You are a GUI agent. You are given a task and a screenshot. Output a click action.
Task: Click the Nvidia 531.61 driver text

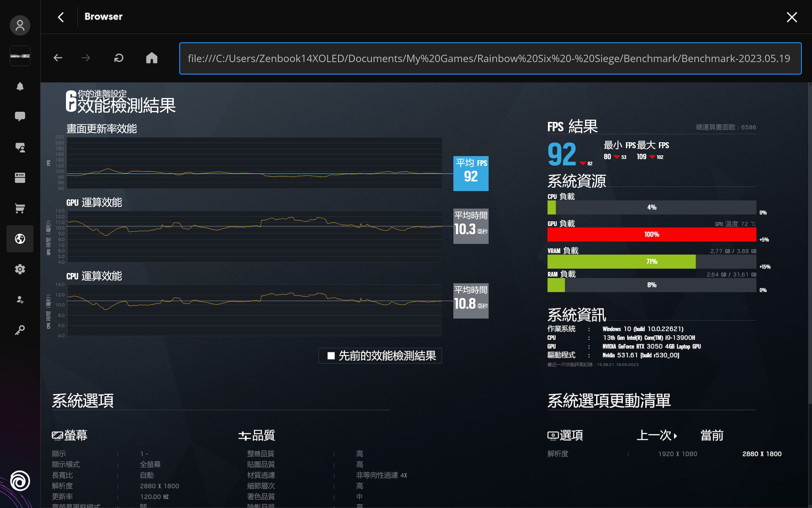(640, 355)
